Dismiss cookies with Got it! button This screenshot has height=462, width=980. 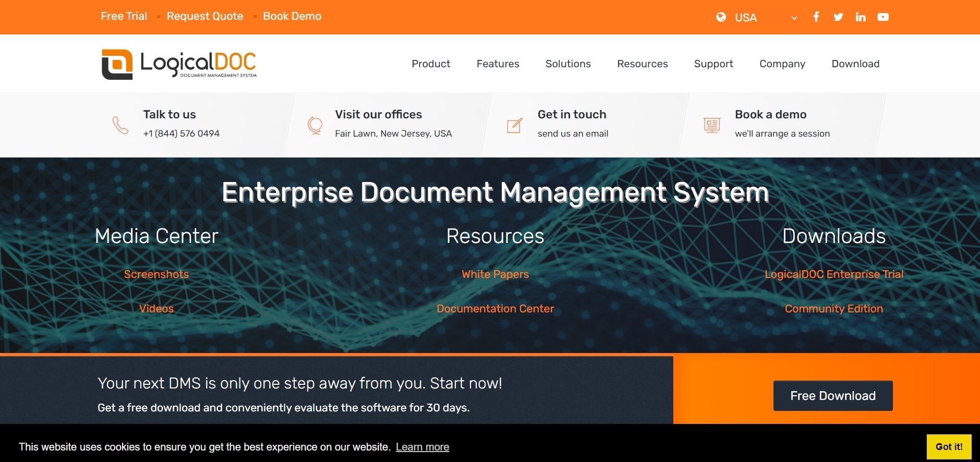coord(949,447)
